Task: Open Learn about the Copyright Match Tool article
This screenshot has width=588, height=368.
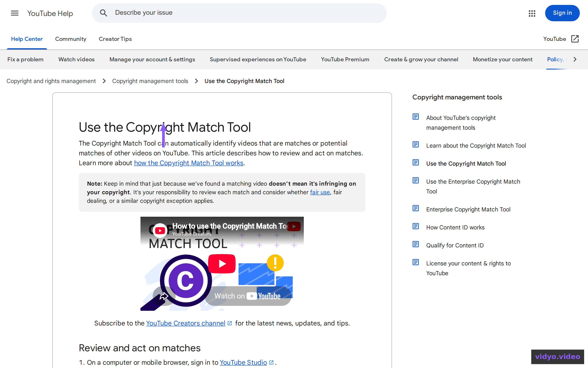Action: click(x=476, y=146)
